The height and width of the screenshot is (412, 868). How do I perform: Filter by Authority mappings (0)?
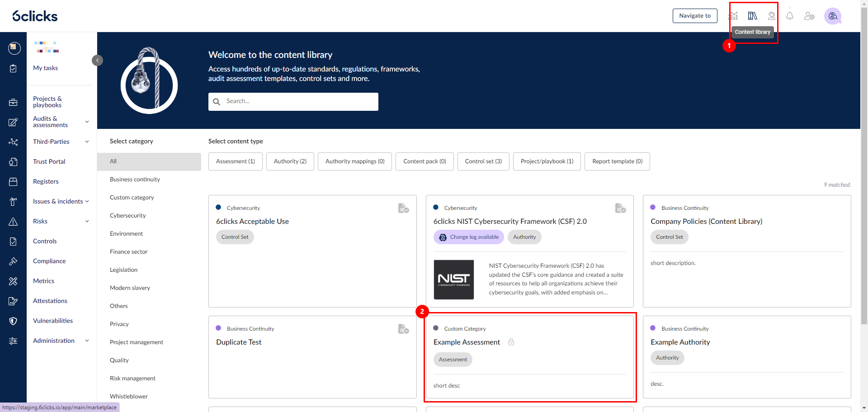(355, 161)
